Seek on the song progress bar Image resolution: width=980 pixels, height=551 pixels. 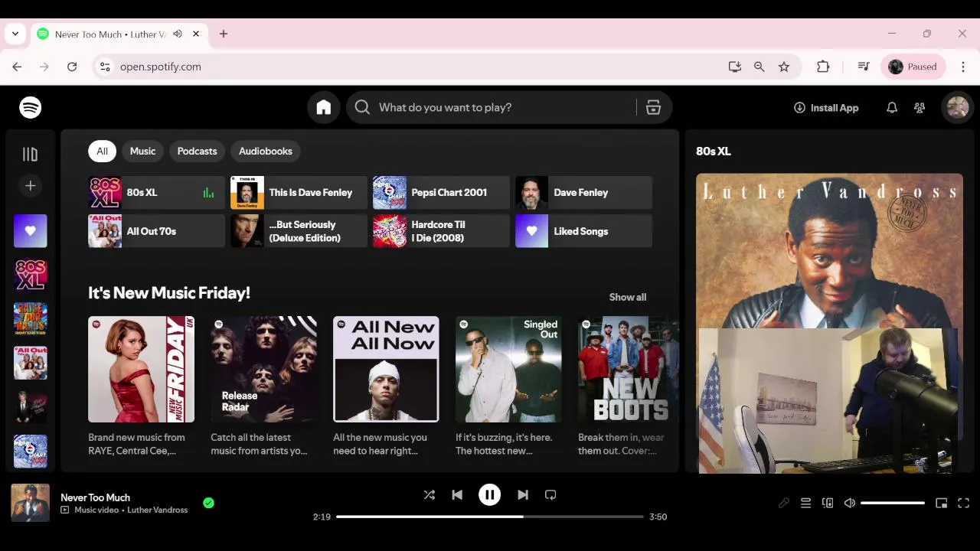tap(490, 517)
